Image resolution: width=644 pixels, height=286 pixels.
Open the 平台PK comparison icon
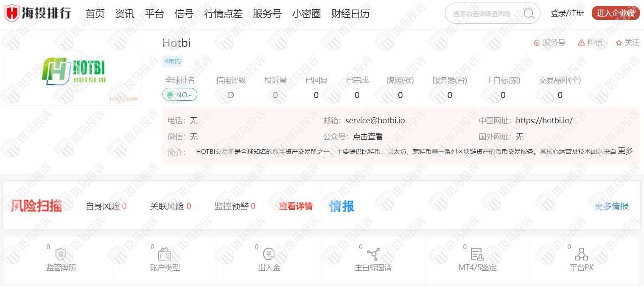pyautogui.click(x=581, y=255)
